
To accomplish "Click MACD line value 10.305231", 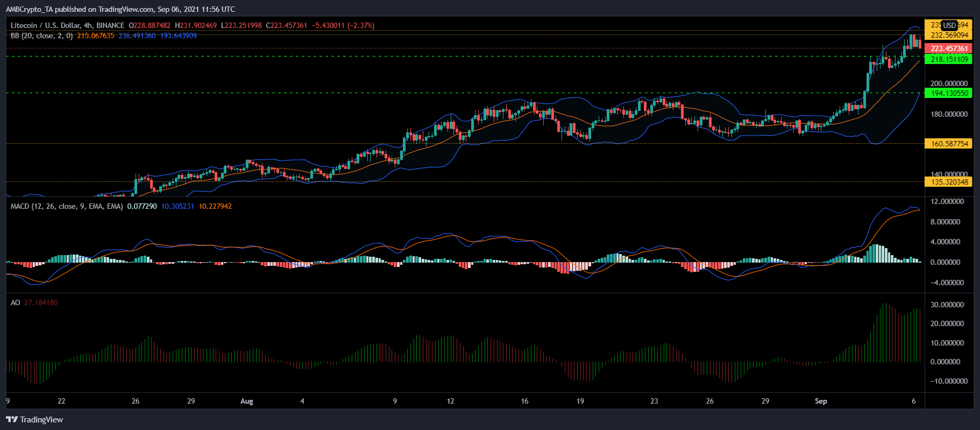I will (177, 206).
